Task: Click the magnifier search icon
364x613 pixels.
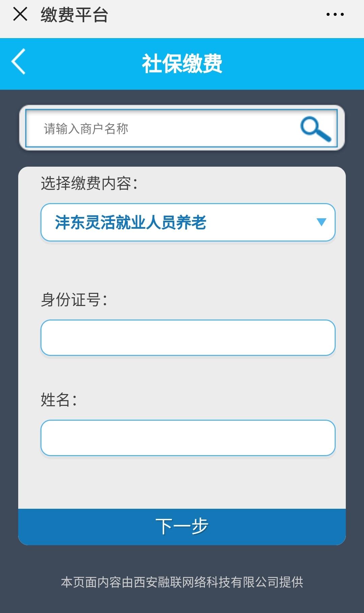Action: pos(315,129)
